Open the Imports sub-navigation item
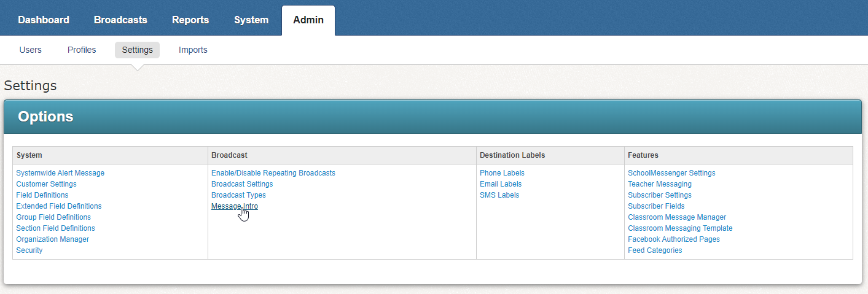The image size is (868, 294). [x=193, y=50]
